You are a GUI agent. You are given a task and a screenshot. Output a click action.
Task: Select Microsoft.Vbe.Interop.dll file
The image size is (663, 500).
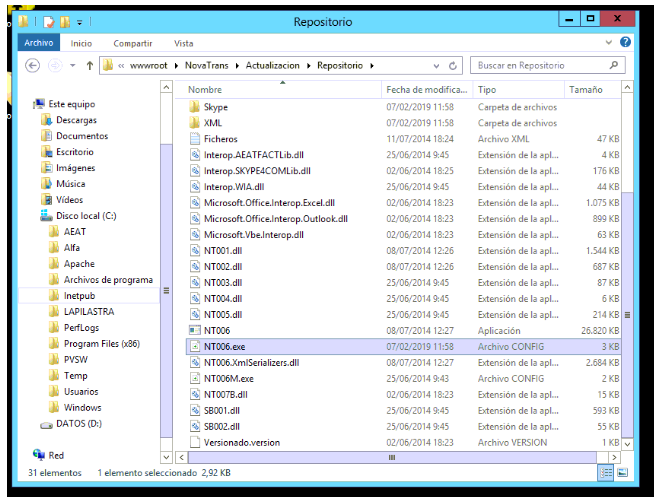coord(254,235)
